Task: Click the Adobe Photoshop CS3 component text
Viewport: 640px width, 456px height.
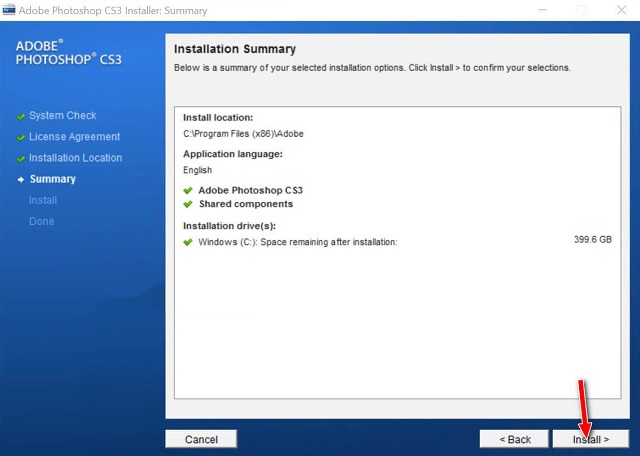Action: 251,190
